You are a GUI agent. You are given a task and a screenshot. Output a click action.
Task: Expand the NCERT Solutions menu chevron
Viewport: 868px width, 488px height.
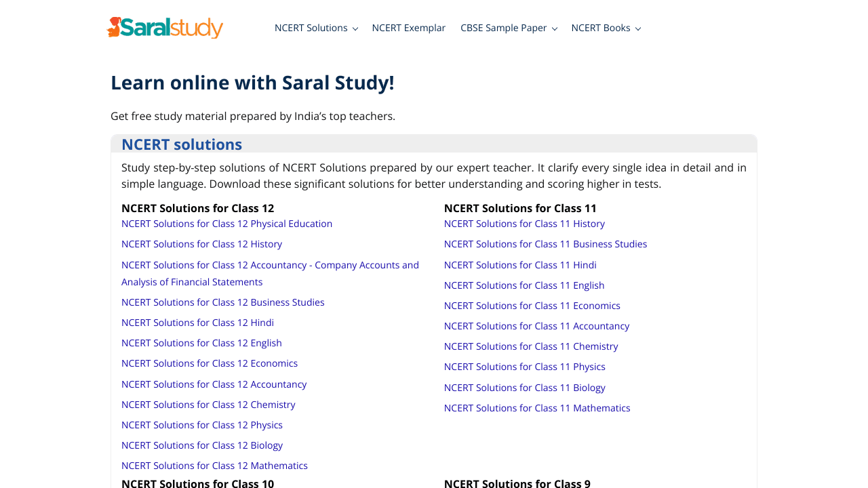(x=355, y=28)
